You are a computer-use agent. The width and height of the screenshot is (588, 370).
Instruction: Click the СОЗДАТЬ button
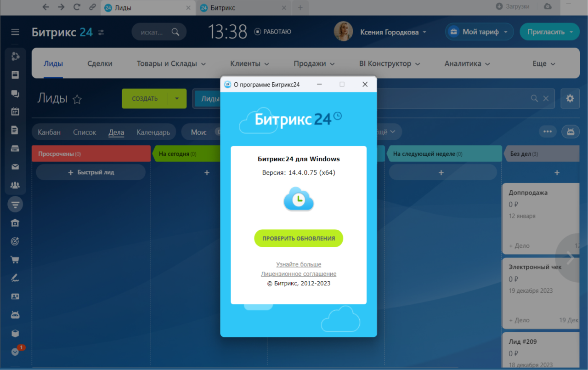[x=145, y=98]
